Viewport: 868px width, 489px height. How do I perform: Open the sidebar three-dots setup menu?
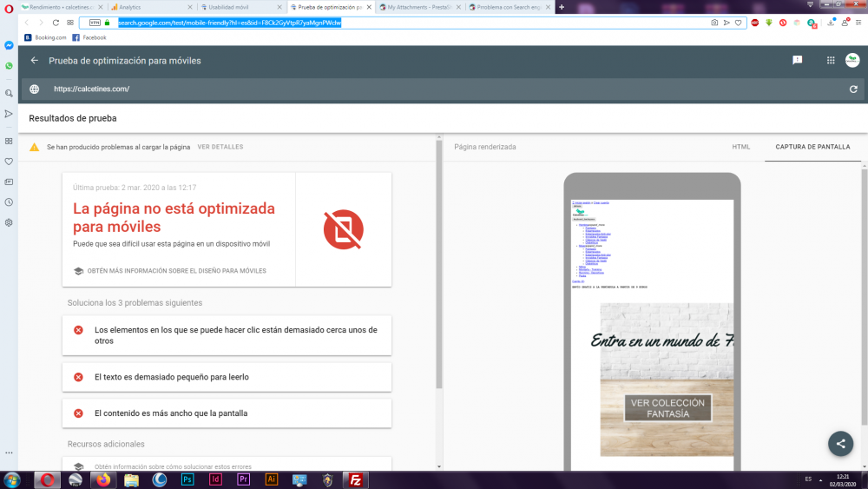(x=9, y=453)
